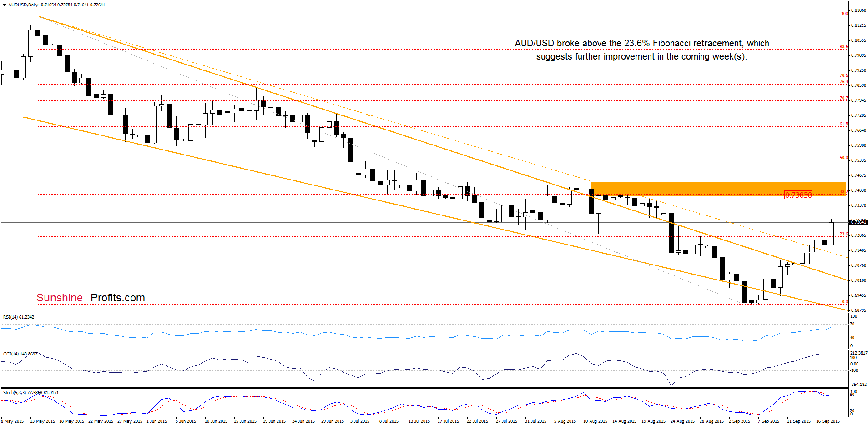This screenshot has height=425, width=868.
Task: Click the red 100 Fibonacci label at top
Action: pyautogui.click(x=844, y=14)
